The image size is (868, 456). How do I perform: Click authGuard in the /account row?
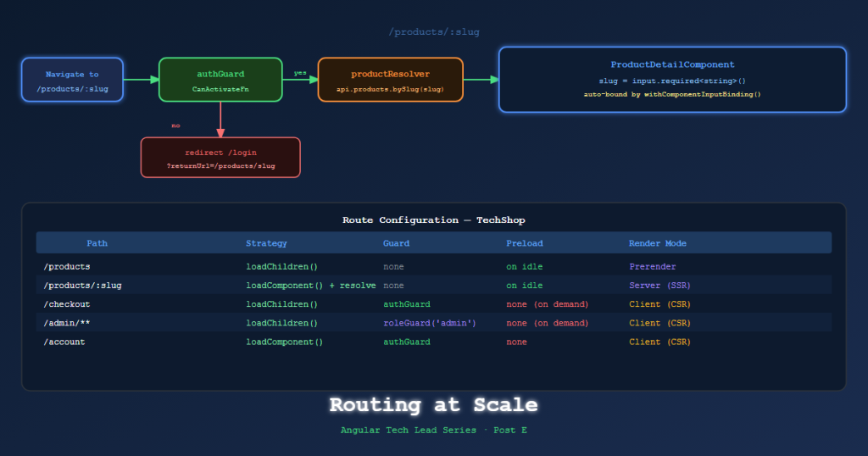(x=407, y=342)
